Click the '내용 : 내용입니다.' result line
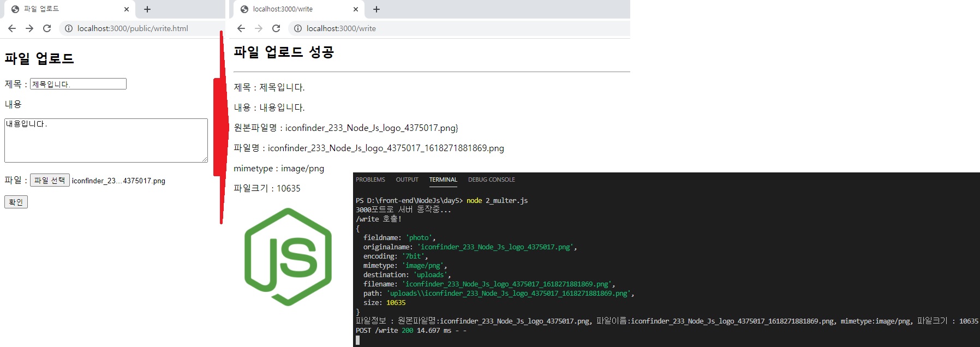980x347 pixels. coord(269,107)
